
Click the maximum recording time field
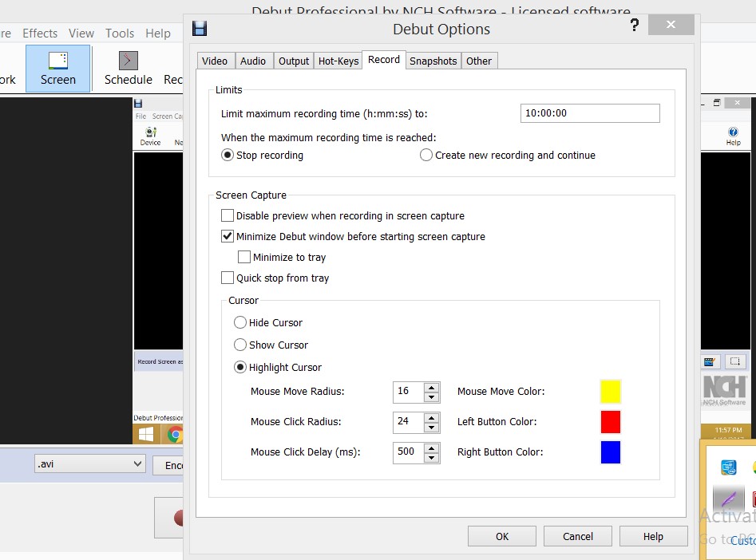590,113
